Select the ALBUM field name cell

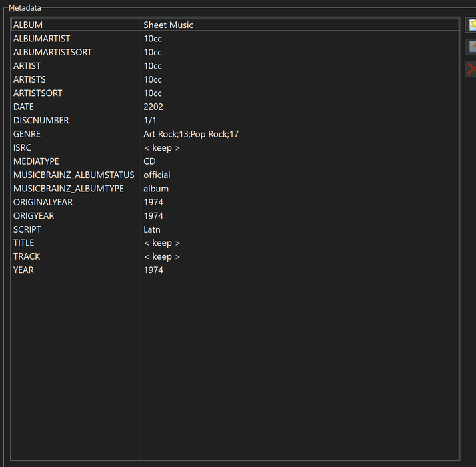[x=28, y=25]
